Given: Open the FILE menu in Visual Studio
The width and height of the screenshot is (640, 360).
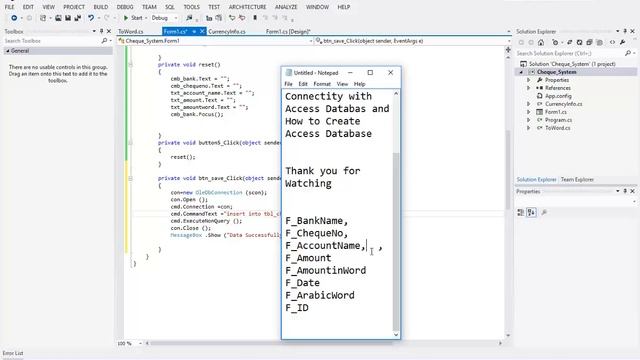Looking at the screenshot, I should (x=9, y=7).
